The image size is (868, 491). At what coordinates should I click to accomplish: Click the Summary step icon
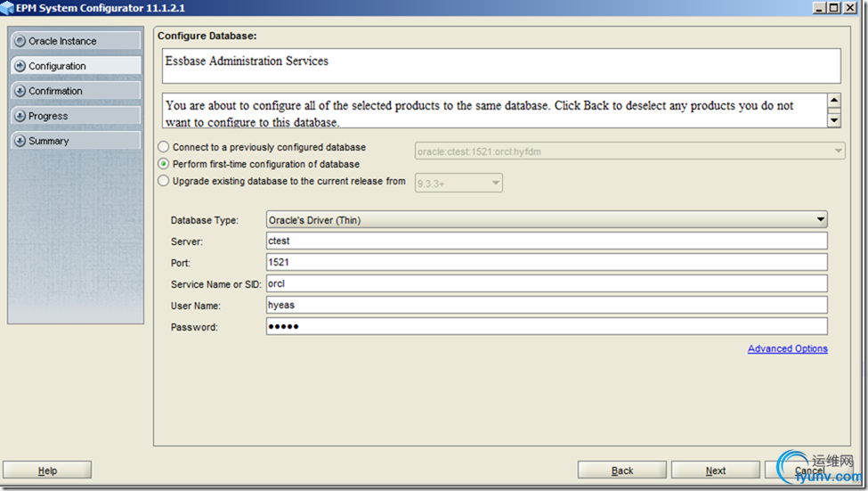(20, 141)
